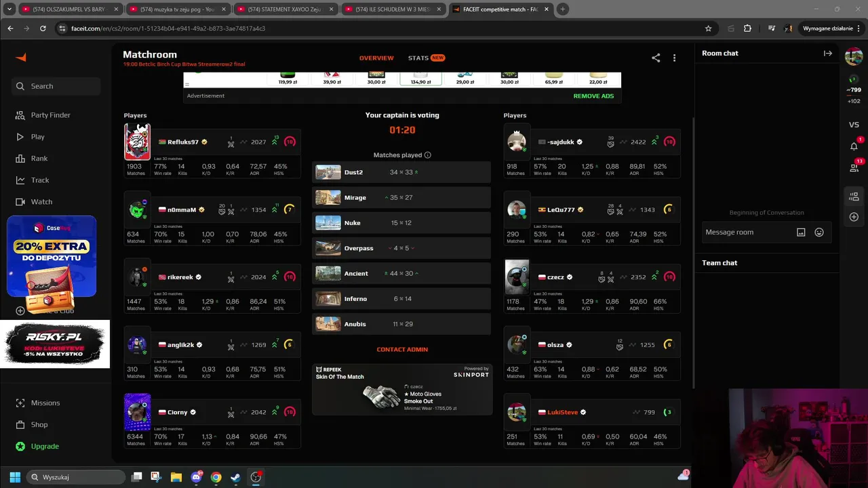Bookmark this page with star icon

click(x=708, y=28)
